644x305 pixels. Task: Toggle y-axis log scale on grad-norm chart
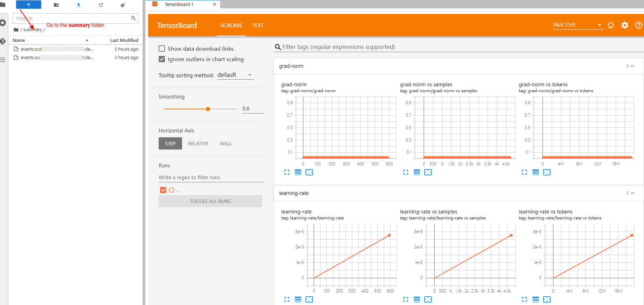(298, 172)
